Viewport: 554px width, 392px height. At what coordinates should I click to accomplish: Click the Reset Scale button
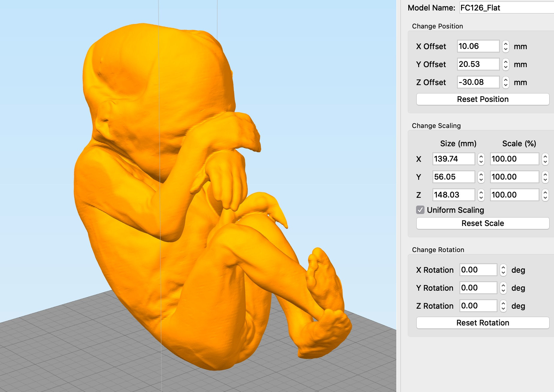(482, 223)
